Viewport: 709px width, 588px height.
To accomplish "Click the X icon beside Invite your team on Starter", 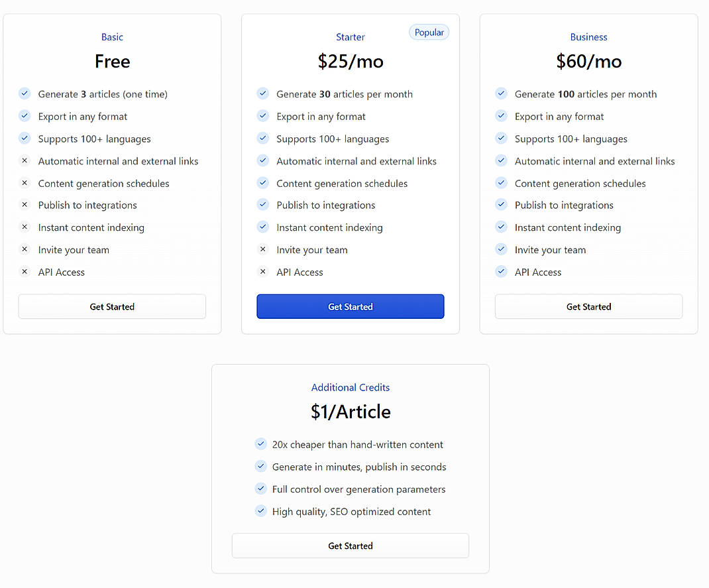I will (x=263, y=249).
